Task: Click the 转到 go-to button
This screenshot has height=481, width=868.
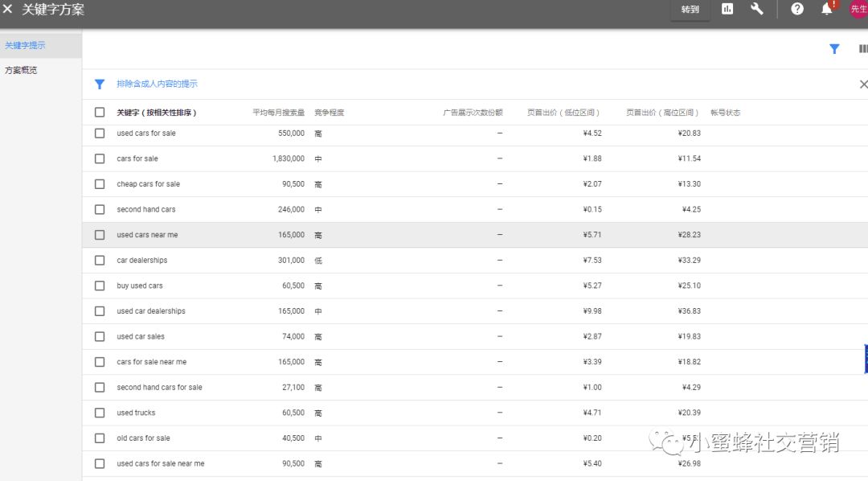Action: click(x=690, y=10)
